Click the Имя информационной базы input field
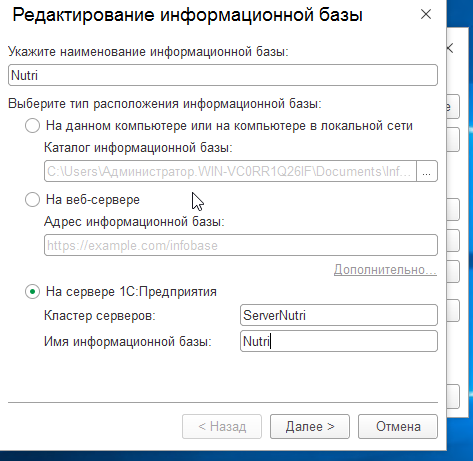The width and height of the screenshot is (473, 461). click(339, 341)
